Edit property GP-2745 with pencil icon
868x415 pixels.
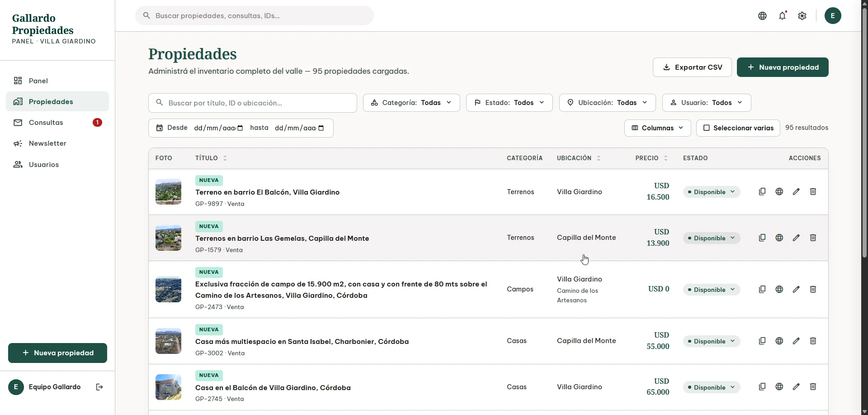tap(796, 386)
